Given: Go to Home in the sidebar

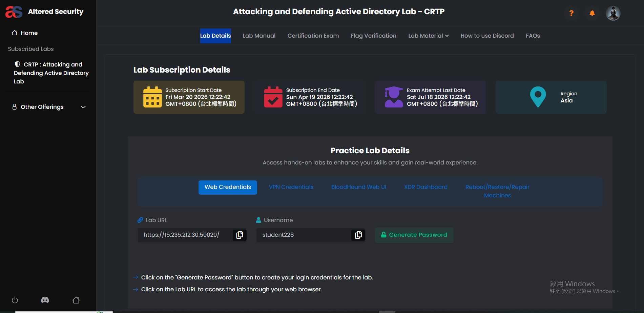Looking at the screenshot, I should click(29, 33).
